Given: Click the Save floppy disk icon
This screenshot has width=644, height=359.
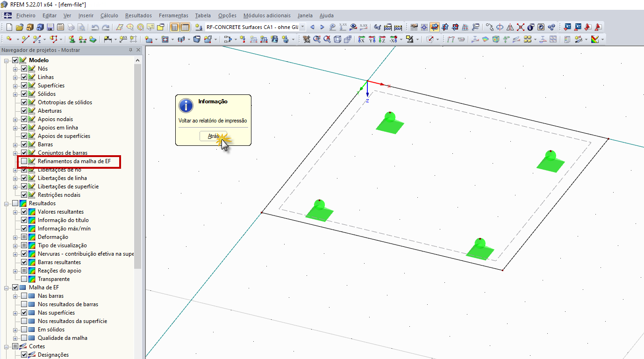Looking at the screenshot, I should coord(50,27).
